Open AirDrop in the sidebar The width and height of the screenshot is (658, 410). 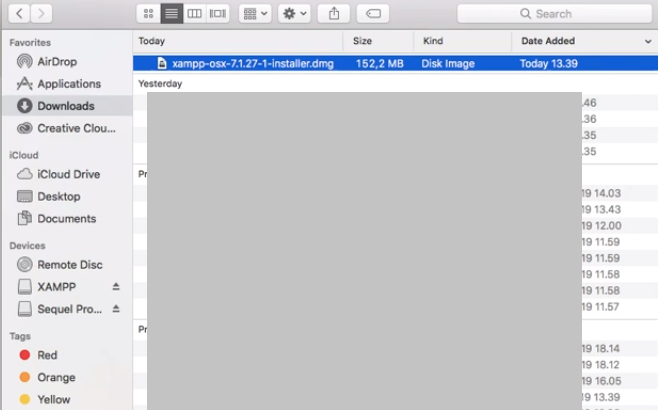pyautogui.click(x=56, y=62)
